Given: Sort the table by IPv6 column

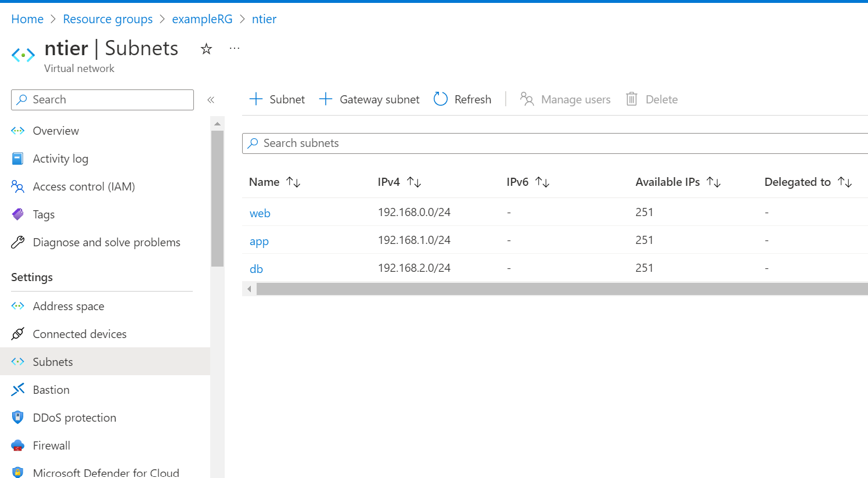Looking at the screenshot, I should click(x=528, y=182).
